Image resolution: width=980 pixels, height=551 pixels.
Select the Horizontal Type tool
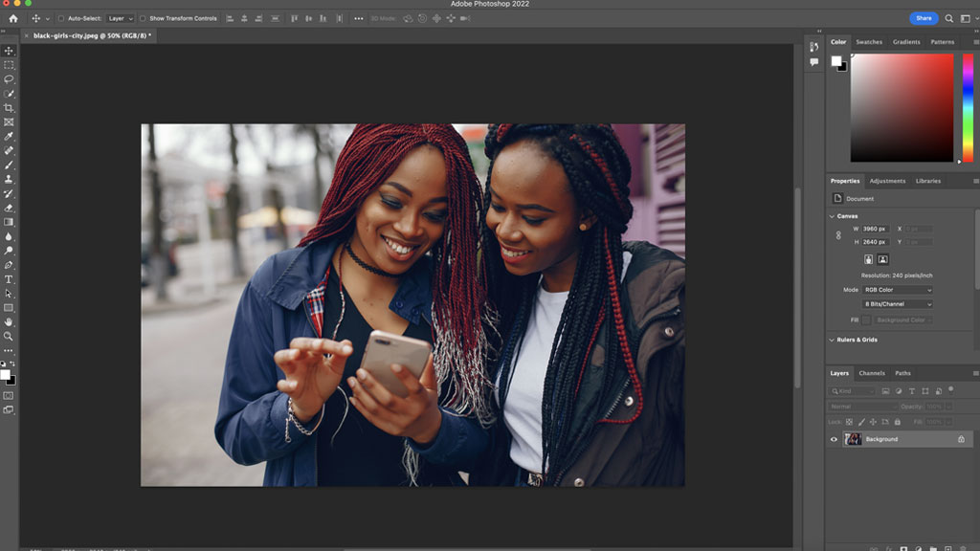[9, 279]
